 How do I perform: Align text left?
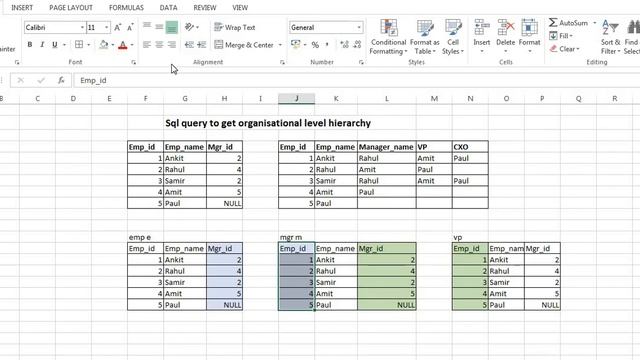click(147, 44)
